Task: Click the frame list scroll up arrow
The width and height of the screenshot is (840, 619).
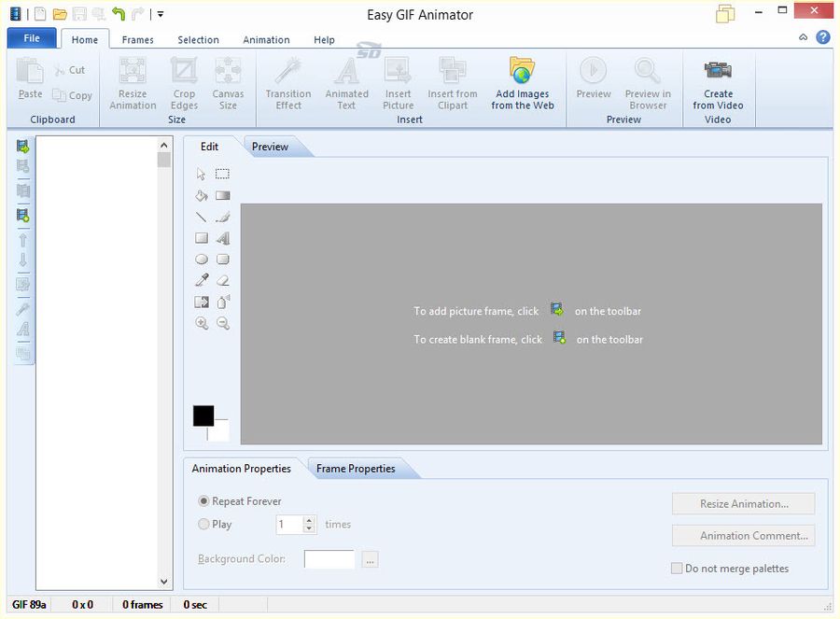Action: point(164,146)
